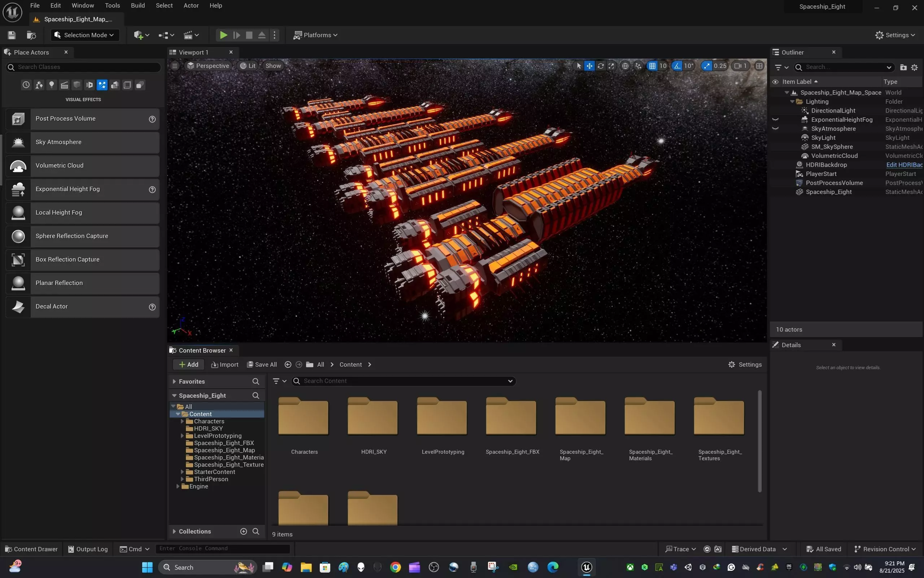Open the Cmd console type dropdown
The height and width of the screenshot is (578, 924).
click(x=134, y=549)
